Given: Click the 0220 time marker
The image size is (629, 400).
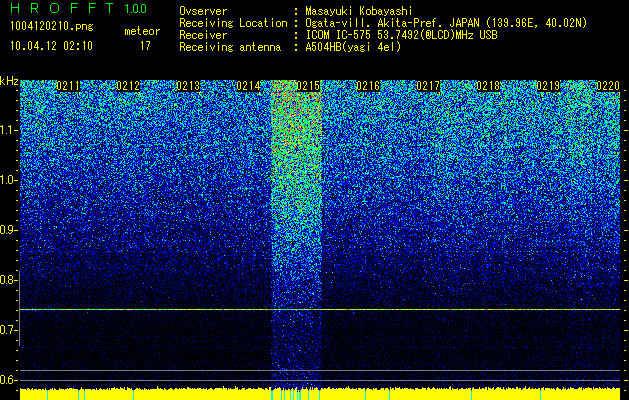Looking at the screenshot, I should point(608,86).
